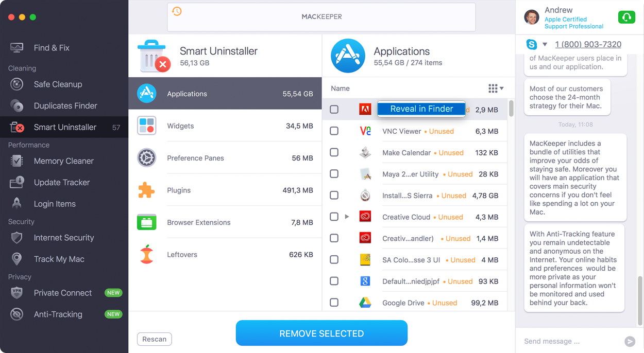Image resolution: width=644 pixels, height=353 pixels.
Task: Click the REMOVE SELECTED button
Action: coord(321,333)
